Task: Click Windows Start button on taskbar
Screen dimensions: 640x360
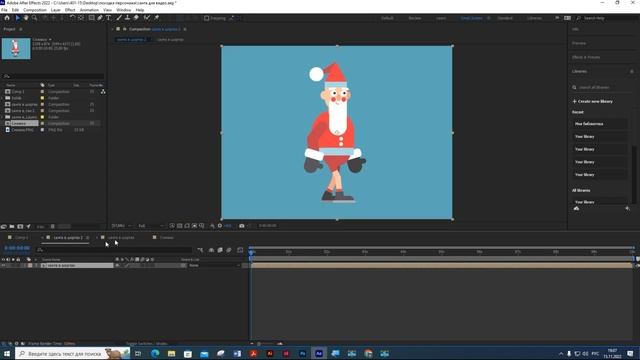Action: (7, 353)
